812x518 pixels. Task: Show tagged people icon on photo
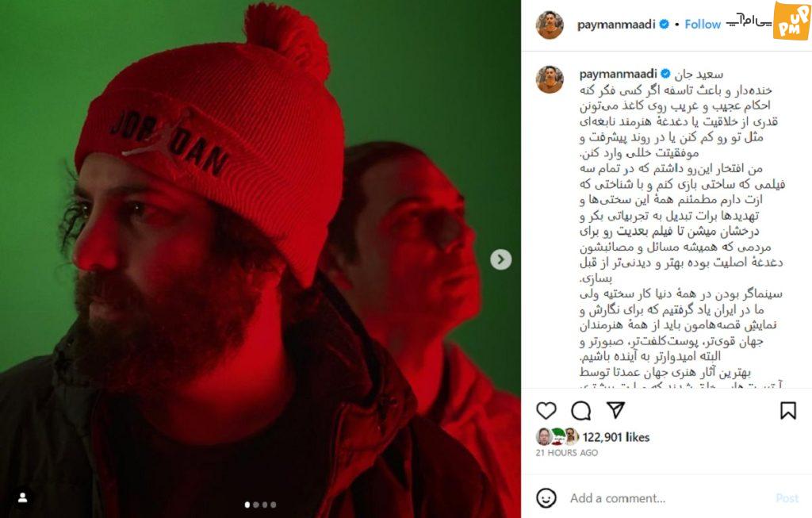coord(22,497)
